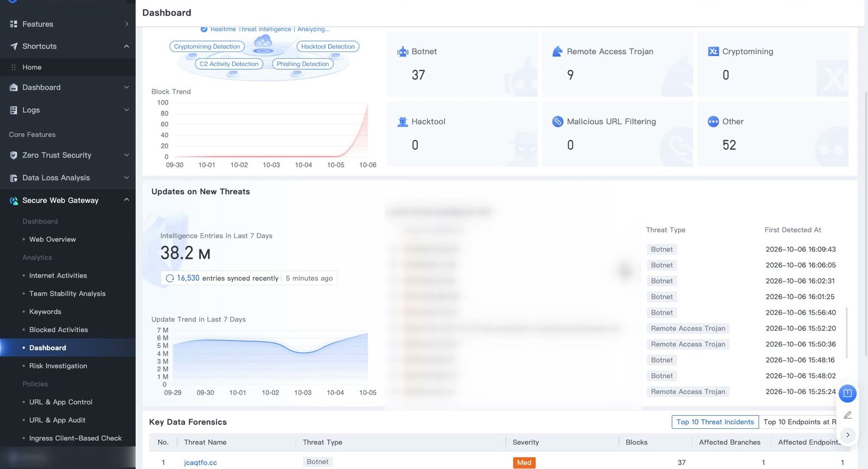Open the blue floating book guide icon
Screen dimensions: 868x469
pyautogui.click(x=847, y=393)
